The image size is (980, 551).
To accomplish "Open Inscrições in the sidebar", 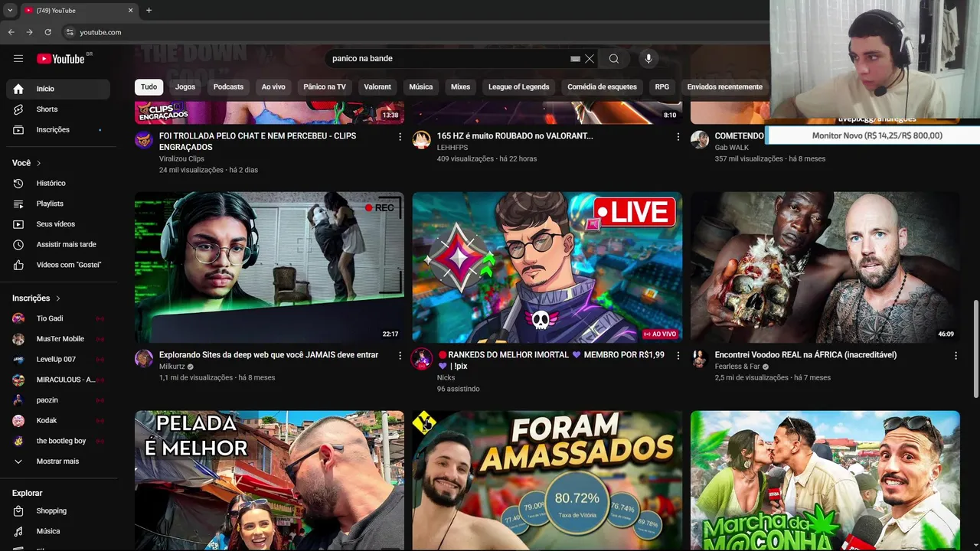I will tap(58, 130).
